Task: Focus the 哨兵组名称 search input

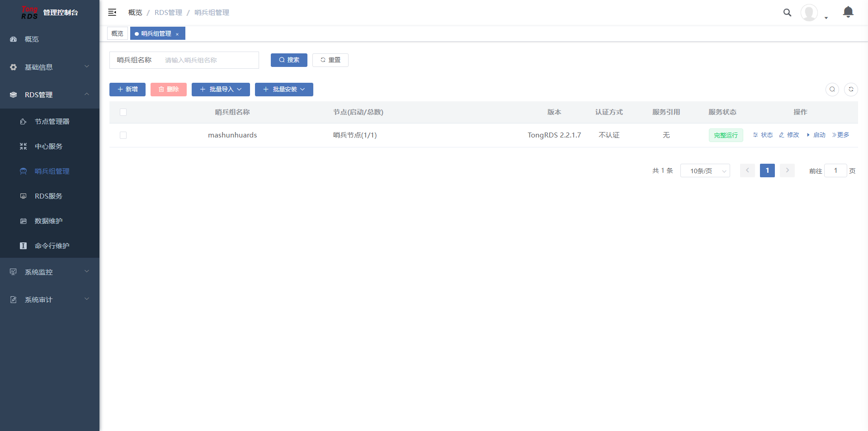Action: 209,60
